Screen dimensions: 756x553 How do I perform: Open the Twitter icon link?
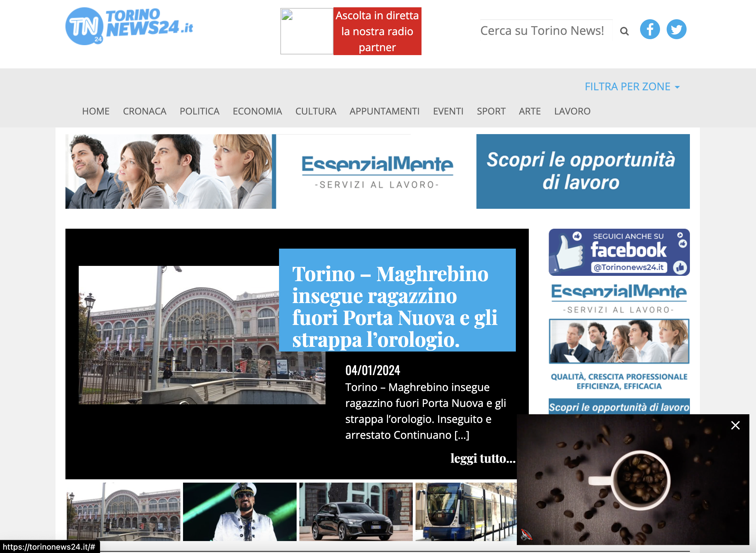coord(676,30)
